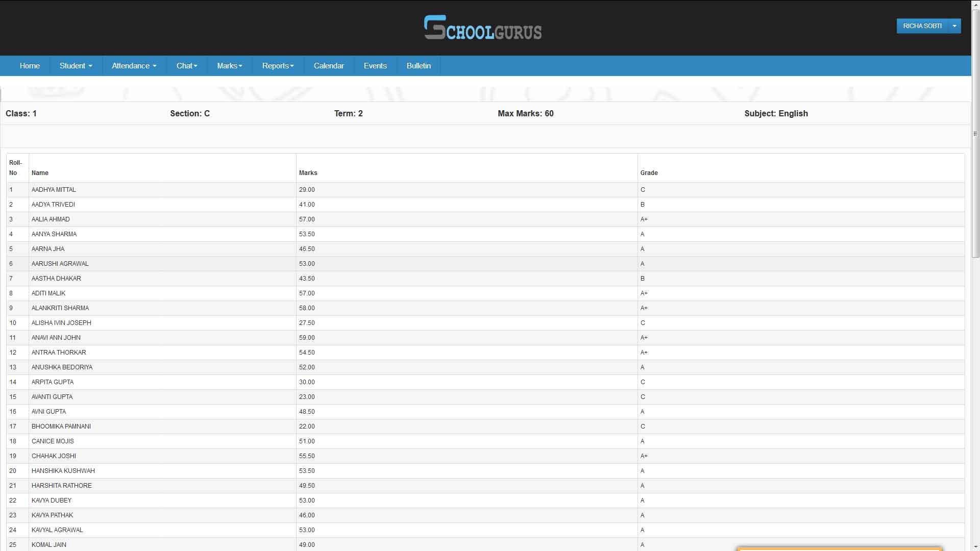The height and width of the screenshot is (551, 980).
Task: Open the Calendar page
Action: pyautogui.click(x=329, y=66)
